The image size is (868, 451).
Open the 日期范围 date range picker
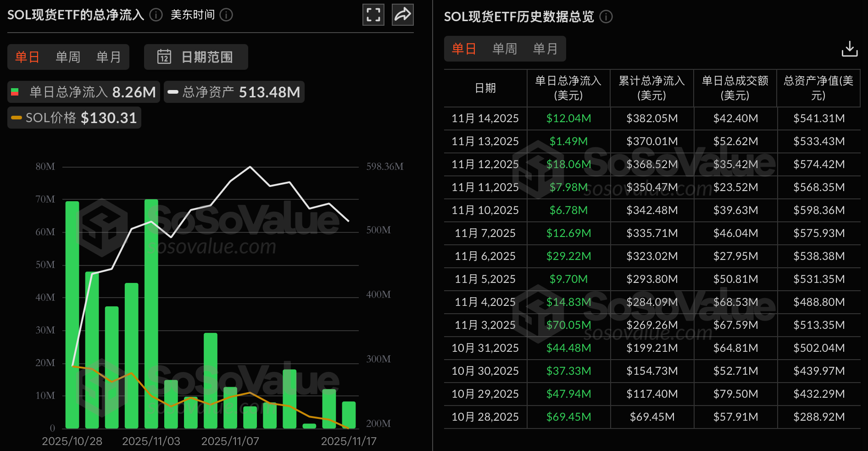196,57
